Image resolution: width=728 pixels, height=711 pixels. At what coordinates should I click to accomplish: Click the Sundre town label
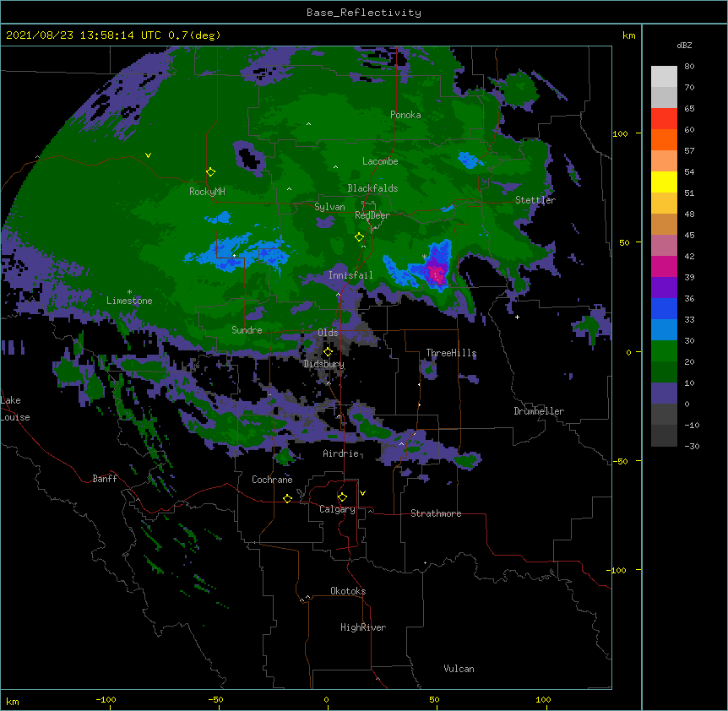[x=247, y=330]
